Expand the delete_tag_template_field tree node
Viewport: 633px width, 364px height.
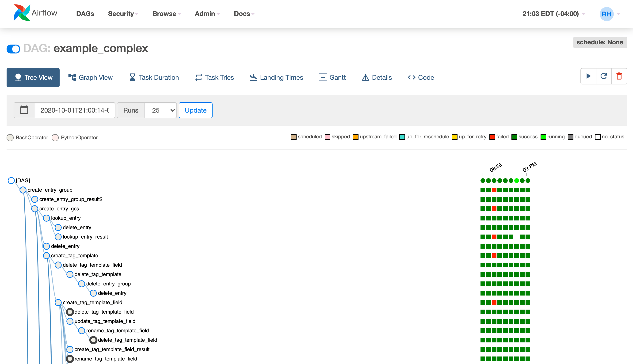tap(70, 312)
